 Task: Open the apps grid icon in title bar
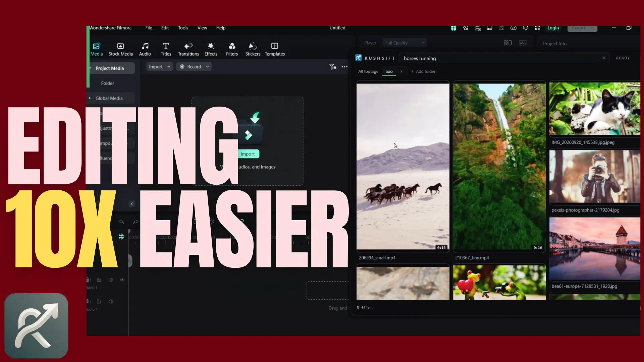coord(537,28)
